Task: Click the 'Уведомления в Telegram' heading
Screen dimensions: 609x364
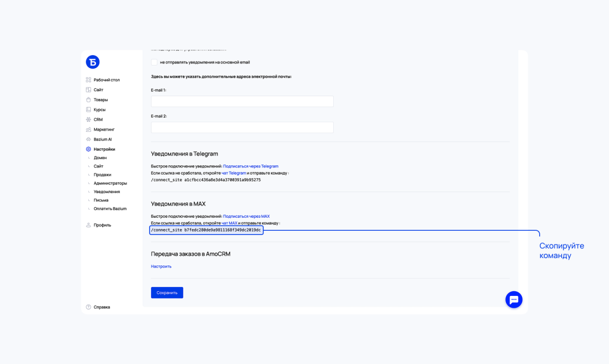Action: pyautogui.click(x=184, y=154)
